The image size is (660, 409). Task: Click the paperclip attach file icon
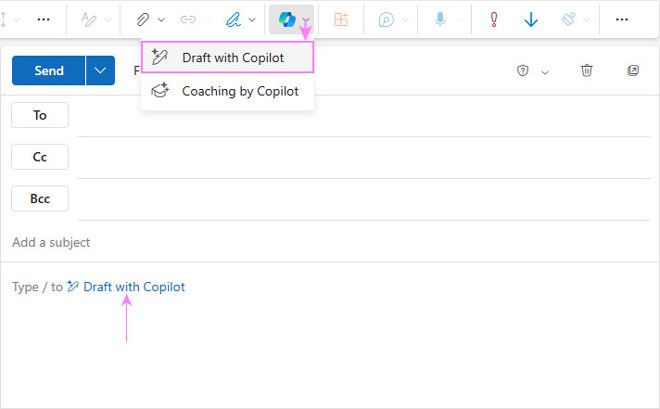click(x=143, y=19)
